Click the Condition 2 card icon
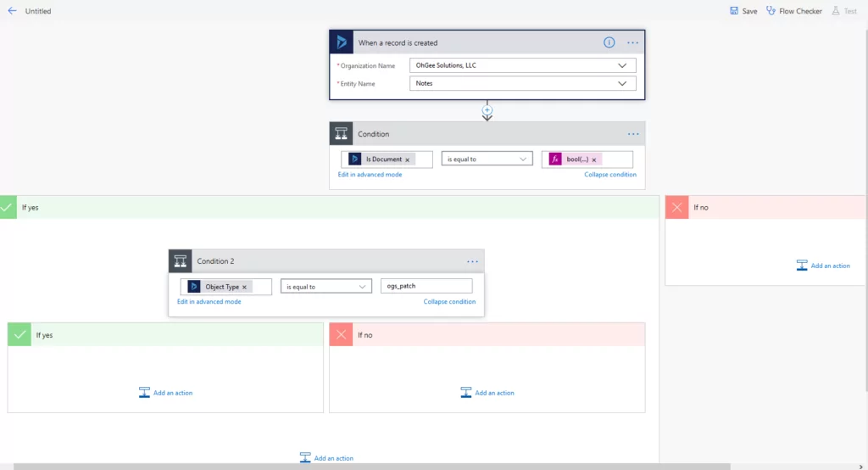 pos(181,261)
